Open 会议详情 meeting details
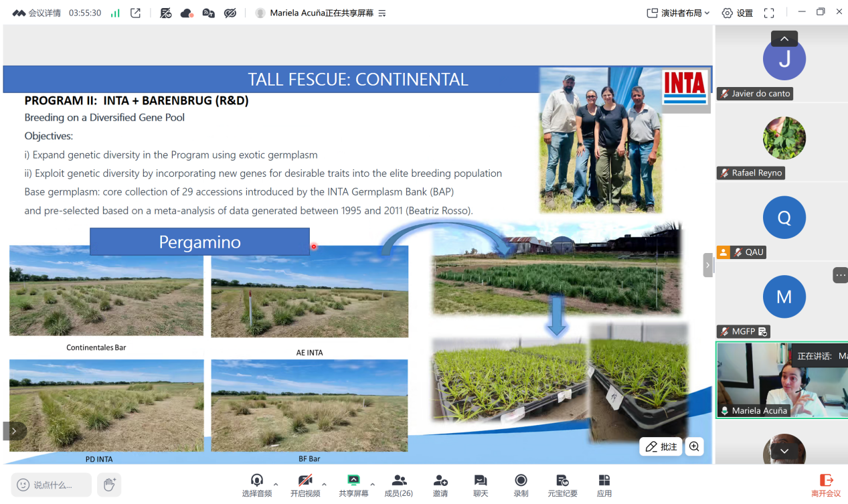The width and height of the screenshot is (848, 504). coord(37,13)
